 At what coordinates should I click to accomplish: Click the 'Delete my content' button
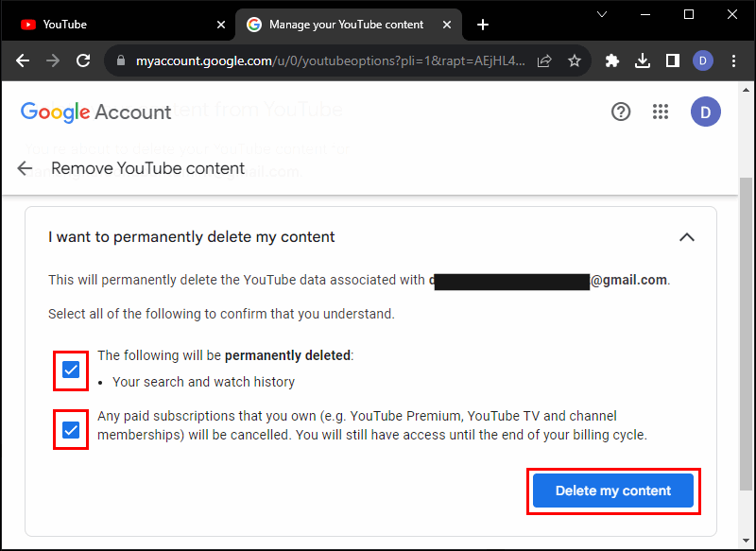coord(613,491)
